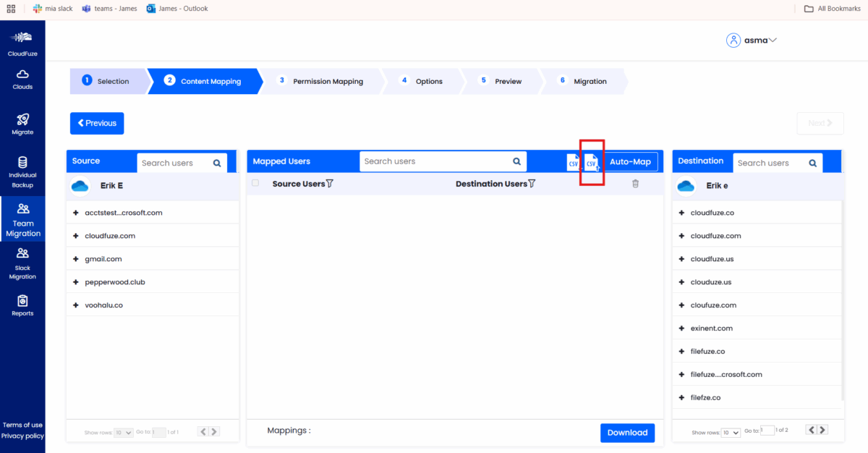Select the Migrate sidebar icon
The height and width of the screenshot is (453, 868).
coord(22,123)
